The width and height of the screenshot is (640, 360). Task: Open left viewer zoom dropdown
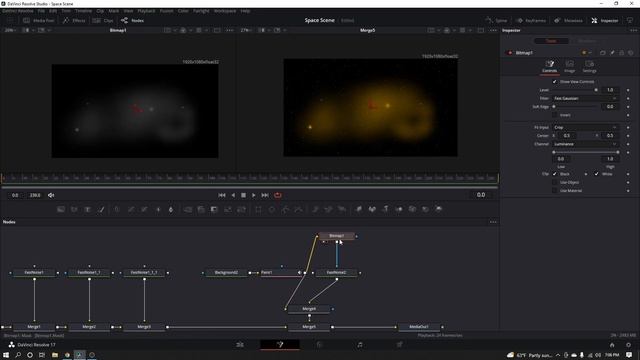coord(11,30)
